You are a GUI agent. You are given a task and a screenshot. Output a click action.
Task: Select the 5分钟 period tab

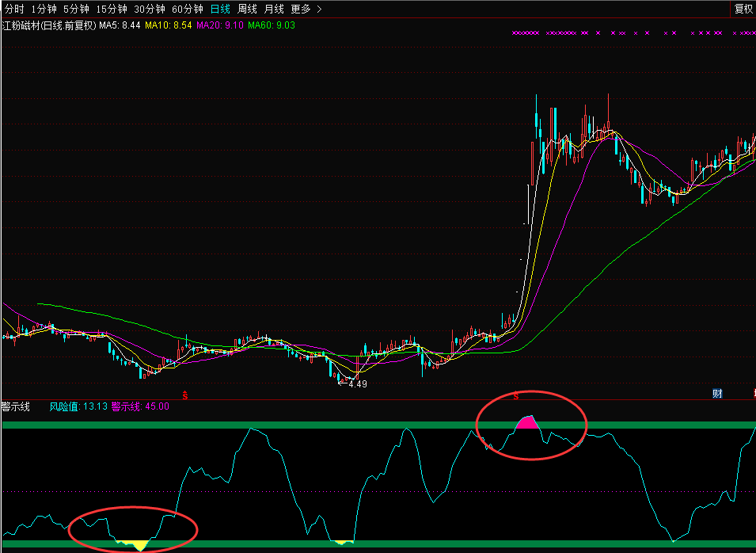(76, 9)
